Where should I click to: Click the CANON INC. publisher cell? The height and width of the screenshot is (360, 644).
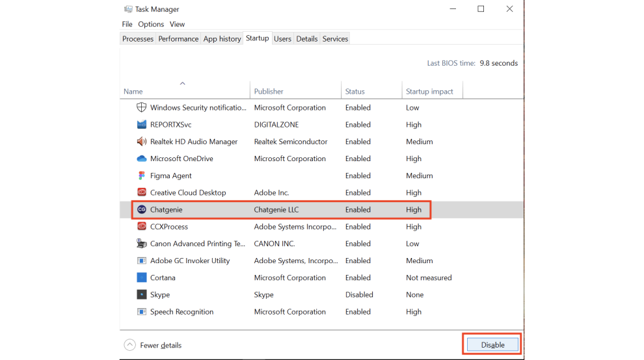click(275, 244)
